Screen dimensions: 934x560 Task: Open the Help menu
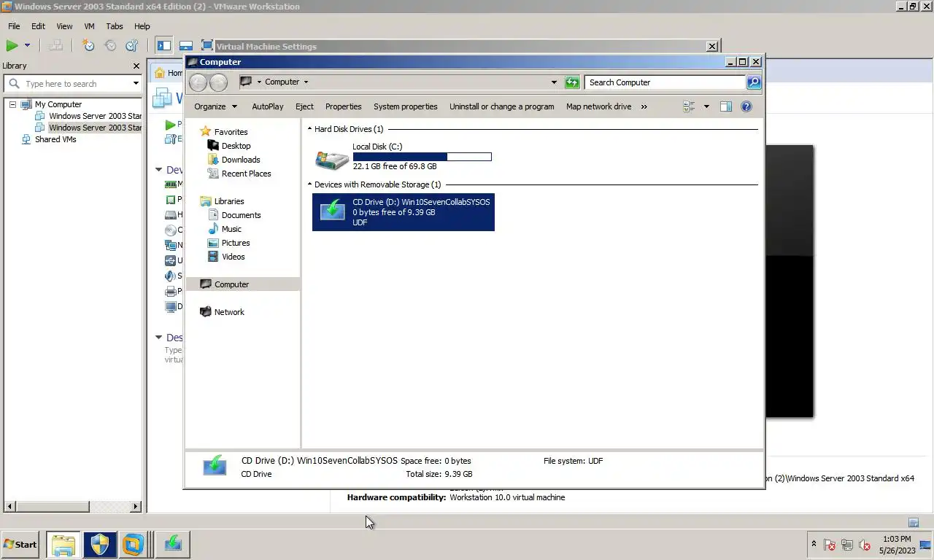[142, 26]
